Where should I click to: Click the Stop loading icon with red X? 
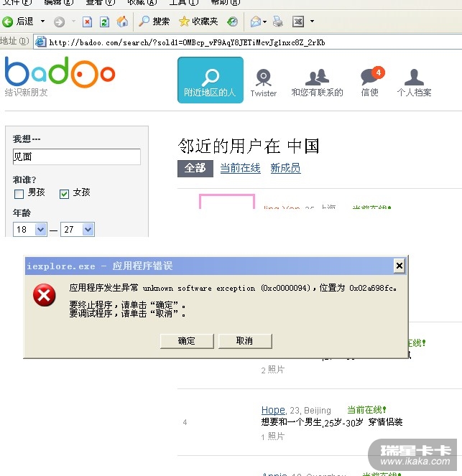pyautogui.click(x=87, y=22)
